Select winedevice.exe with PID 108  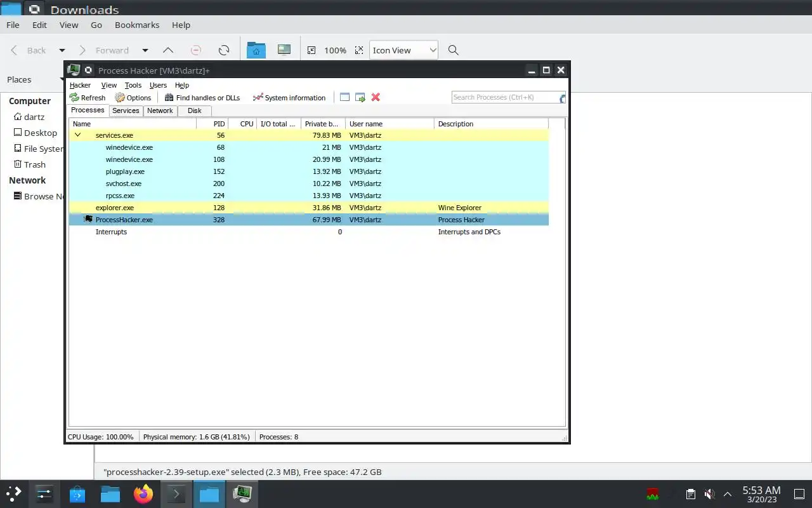pyautogui.click(x=308, y=159)
